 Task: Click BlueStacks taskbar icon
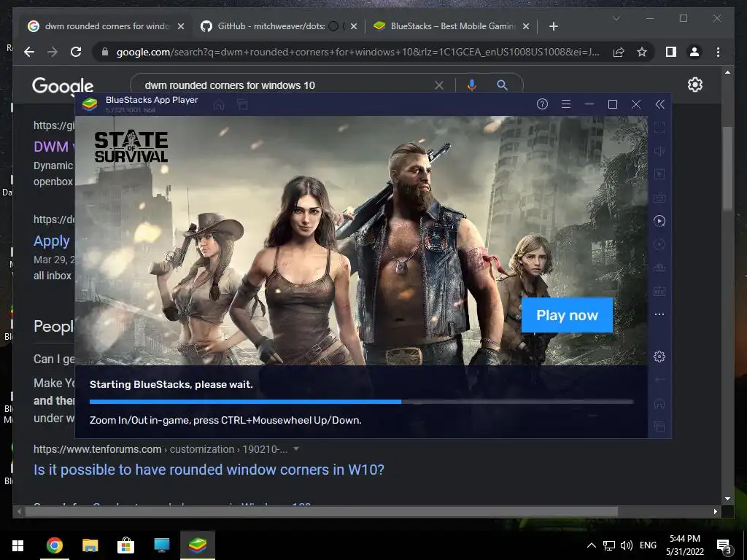197,545
